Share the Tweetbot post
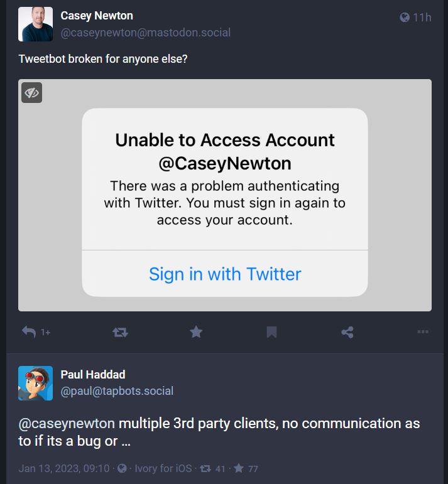The width and height of the screenshot is (448, 484). tap(347, 332)
